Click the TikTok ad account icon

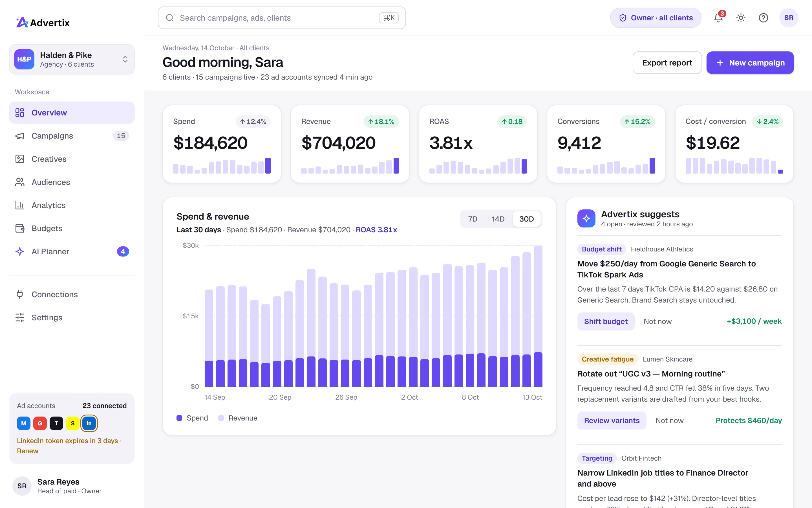click(56, 423)
